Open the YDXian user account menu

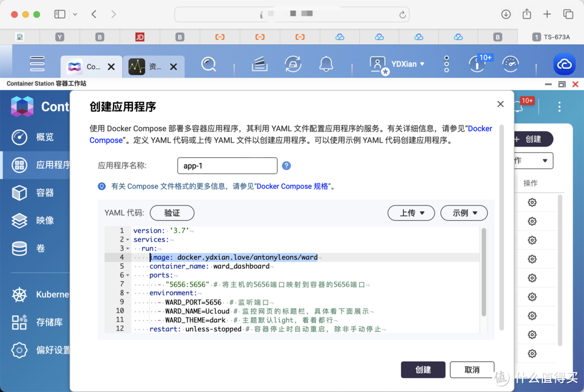[397, 64]
